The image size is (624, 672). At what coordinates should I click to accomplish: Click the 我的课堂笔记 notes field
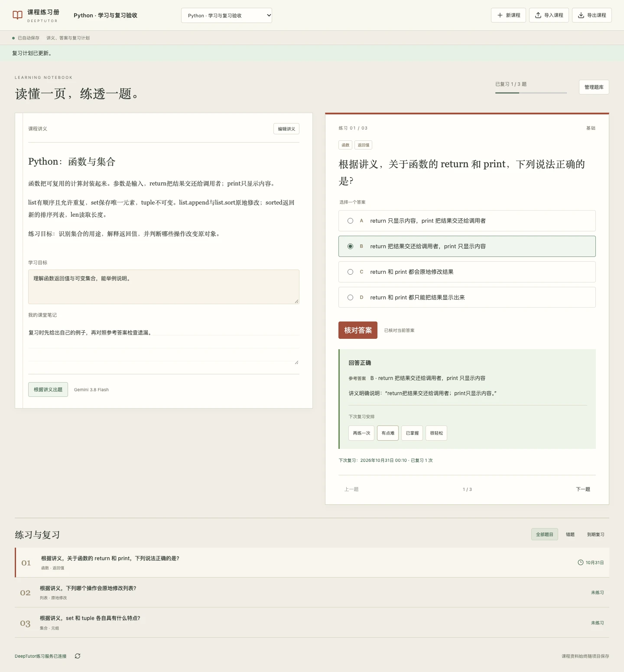point(164,344)
